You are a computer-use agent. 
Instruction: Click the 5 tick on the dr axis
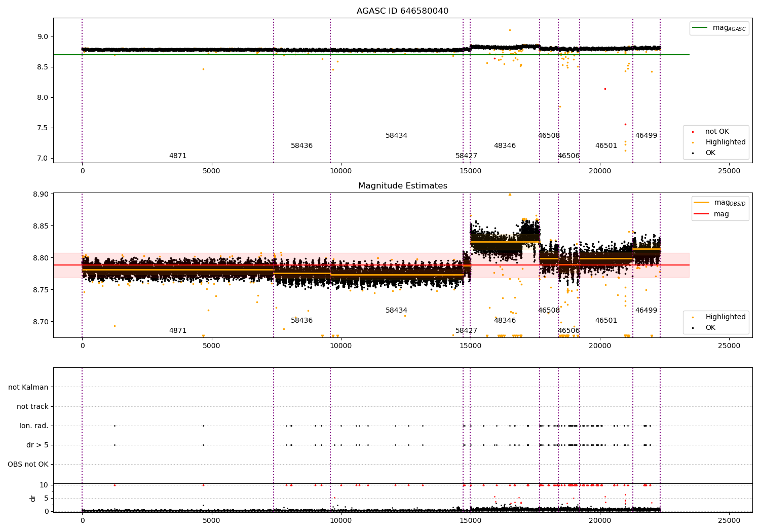(x=46, y=498)
